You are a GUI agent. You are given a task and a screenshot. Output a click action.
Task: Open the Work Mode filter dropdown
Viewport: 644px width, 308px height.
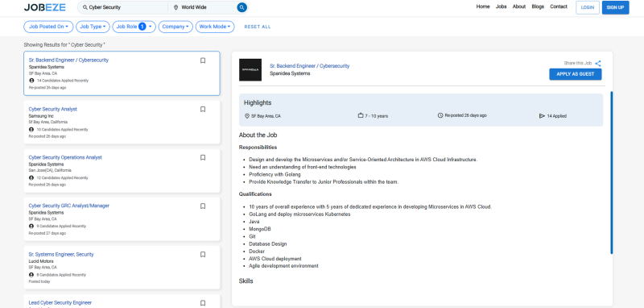215,27
